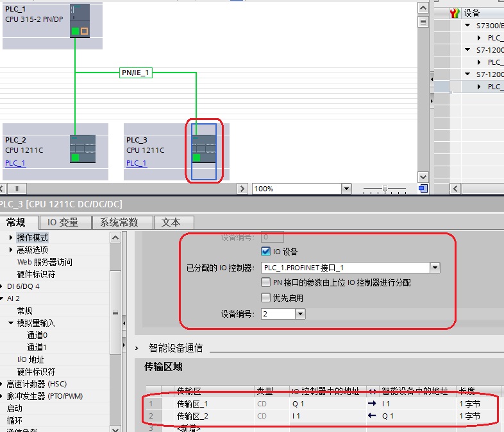Switch to the 系统常数 tab
The width and height of the screenshot is (504, 432).
pos(122,223)
